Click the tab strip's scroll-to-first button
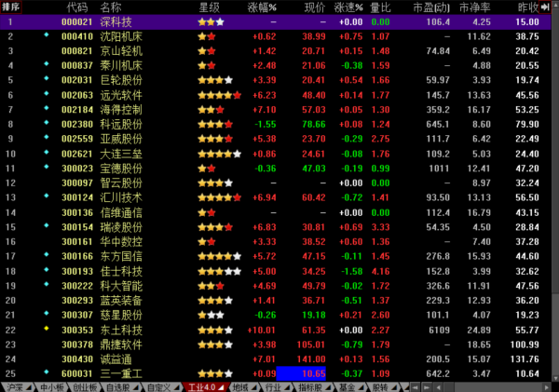Viewport: 559px width, 392px height. [x=415, y=387]
